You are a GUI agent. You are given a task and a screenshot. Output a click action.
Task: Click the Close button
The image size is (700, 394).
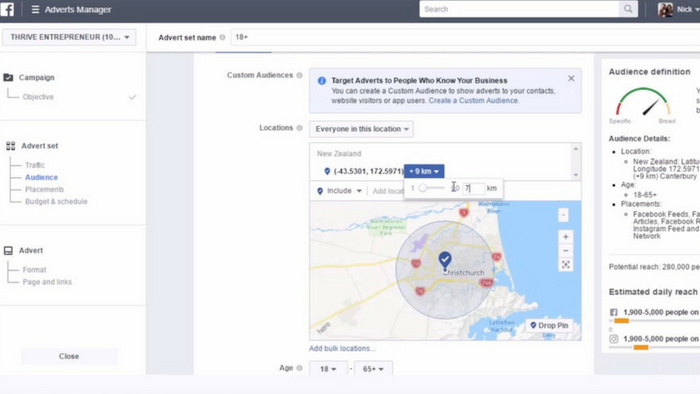tap(69, 357)
